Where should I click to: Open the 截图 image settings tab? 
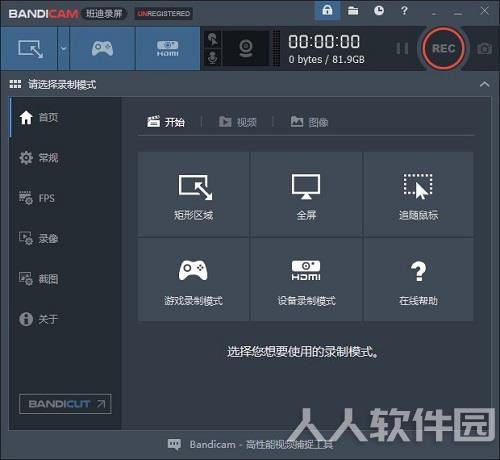coord(65,279)
